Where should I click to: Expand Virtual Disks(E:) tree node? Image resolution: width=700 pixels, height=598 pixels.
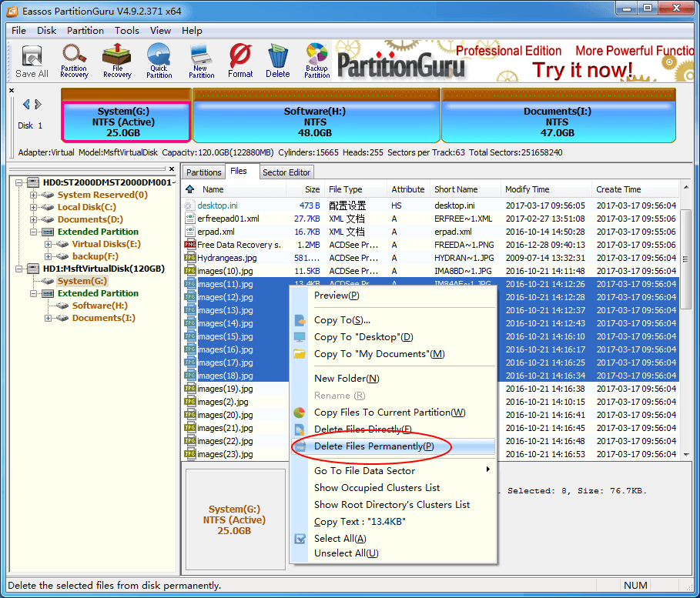[49, 244]
